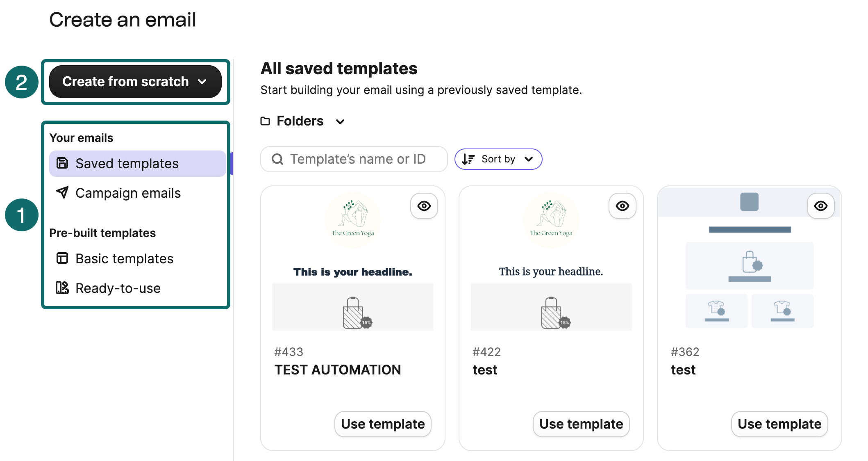This screenshot has width=868, height=461.
Task: Select the Campaign emails paper-plane icon
Action: pyautogui.click(x=62, y=193)
